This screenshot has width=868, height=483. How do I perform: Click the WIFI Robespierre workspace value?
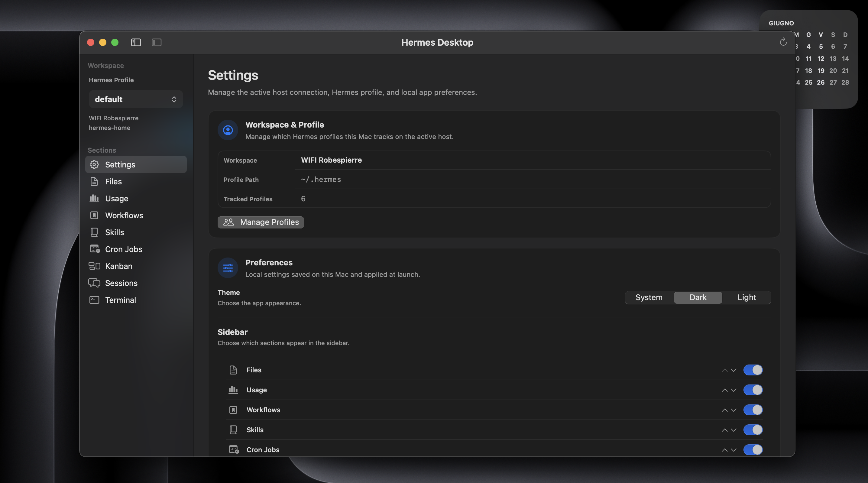pyautogui.click(x=331, y=160)
